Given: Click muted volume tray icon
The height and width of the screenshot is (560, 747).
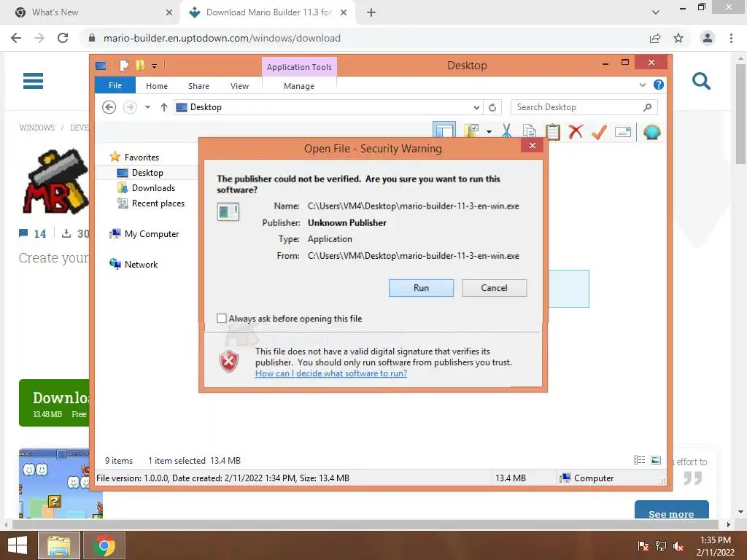Looking at the screenshot, I should click(x=679, y=546).
